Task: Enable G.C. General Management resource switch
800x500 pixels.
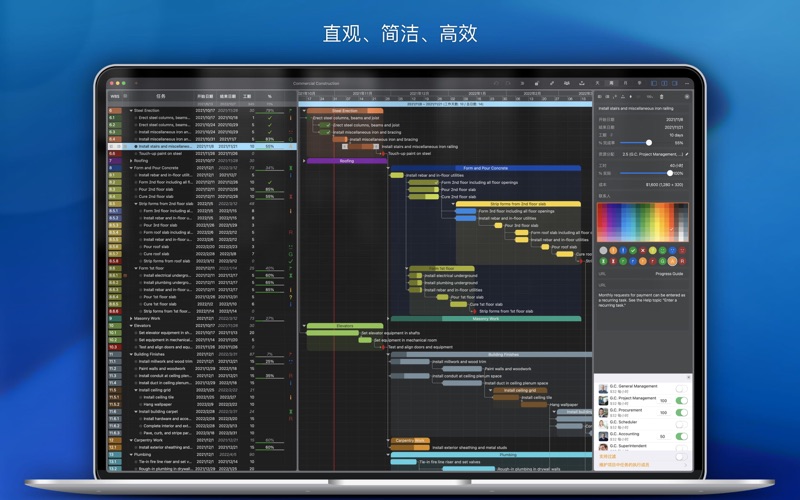Action: pos(681,389)
